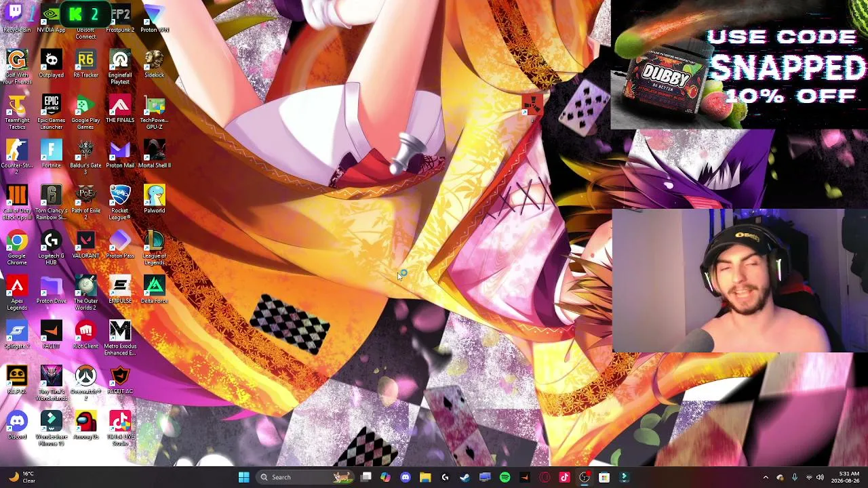Select the TechPowerUp GPU-Z desktop icon
This screenshot has width=868, height=488.
(x=155, y=113)
